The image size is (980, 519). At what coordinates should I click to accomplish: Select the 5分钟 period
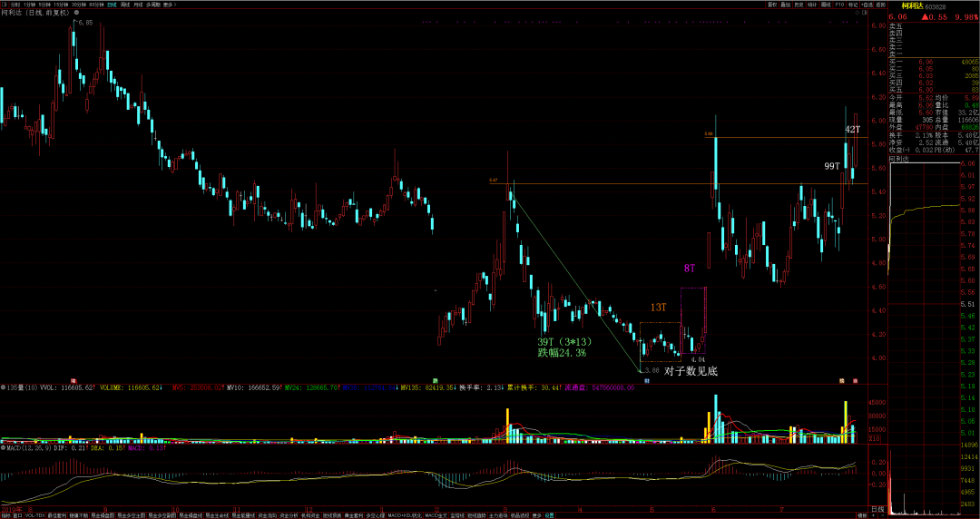(x=45, y=5)
